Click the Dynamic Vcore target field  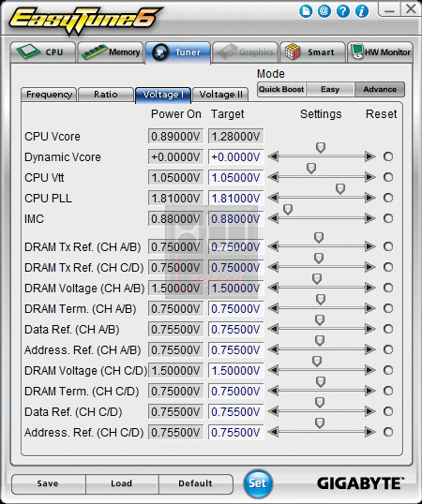click(x=235, y=156)
